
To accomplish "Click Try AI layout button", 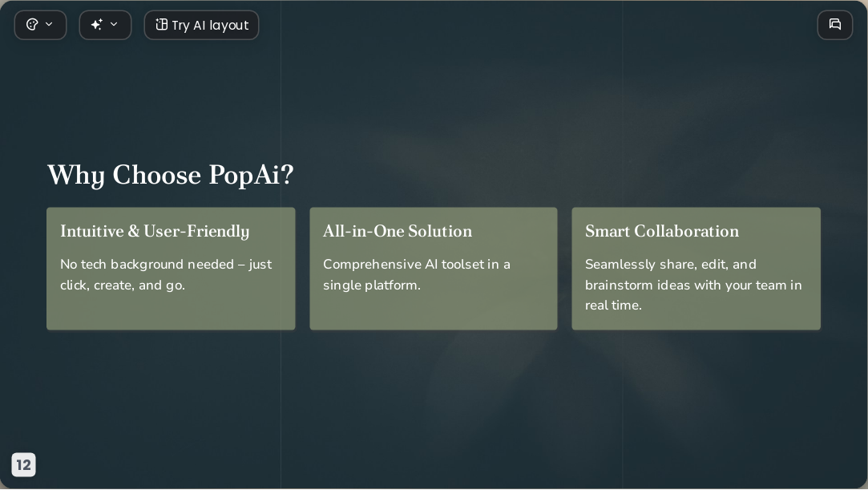I will click(x=201, y=25).
